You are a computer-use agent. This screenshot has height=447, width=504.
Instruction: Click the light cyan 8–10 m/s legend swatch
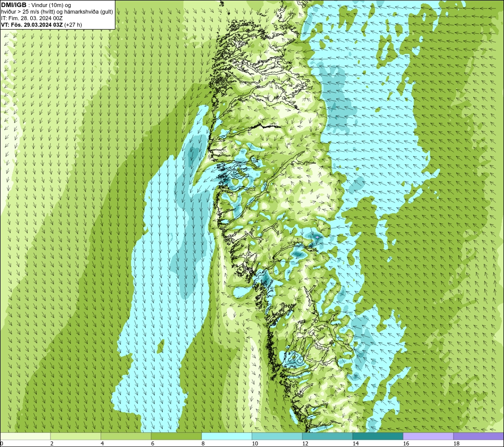(227, 436)
